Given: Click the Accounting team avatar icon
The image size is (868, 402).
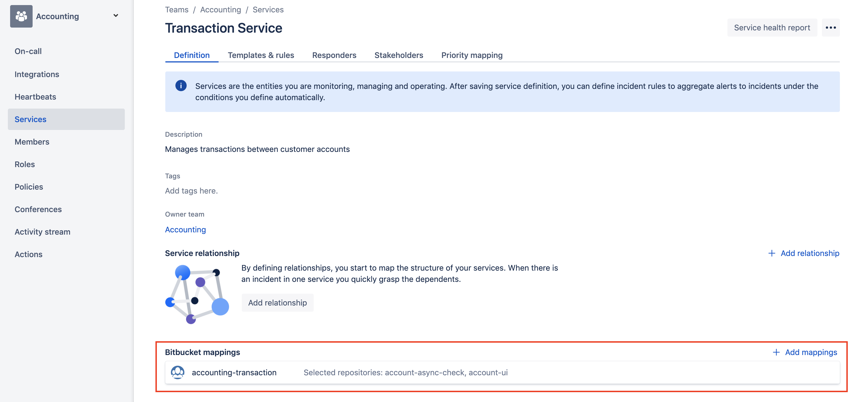Looking at the screenshot, I should coord(21,16).
